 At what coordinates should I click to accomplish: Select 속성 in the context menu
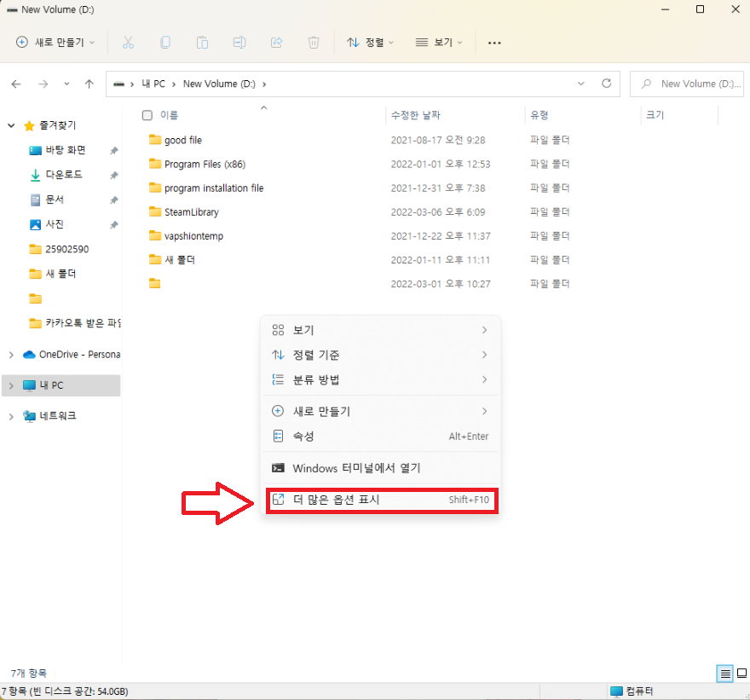coord(381,437)
